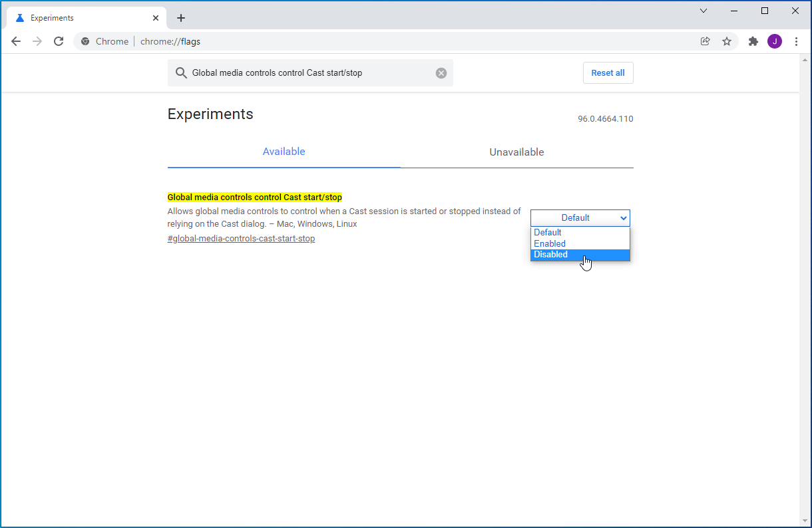This screenshot has height=528, width=812.
Task: Open the #global-media-controls-cast-start-stop link
Action: [241, 239]
